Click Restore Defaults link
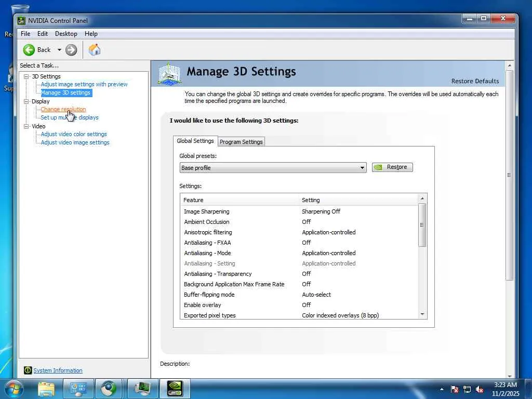This screenshot has width=532, height=399. click(x=475, y=81)
